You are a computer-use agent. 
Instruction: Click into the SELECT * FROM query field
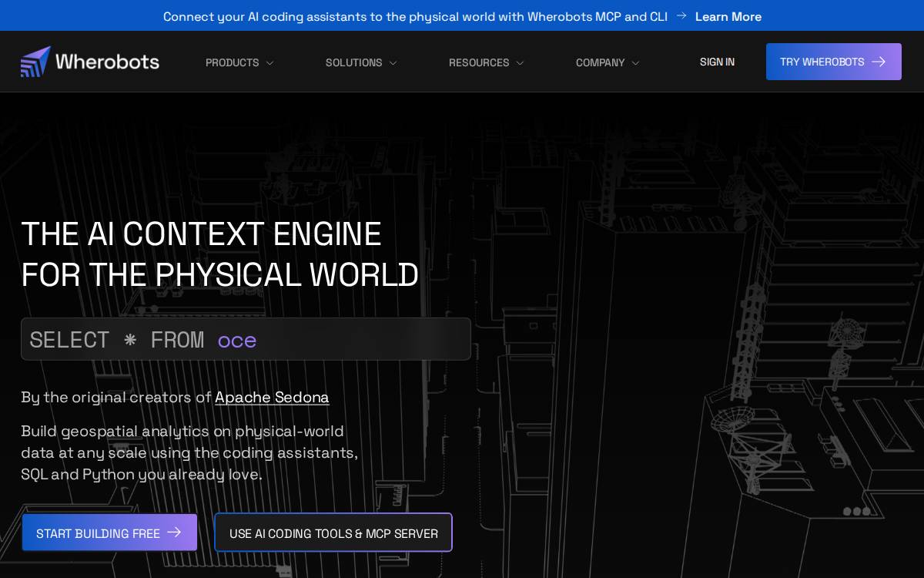coord(246,339)
